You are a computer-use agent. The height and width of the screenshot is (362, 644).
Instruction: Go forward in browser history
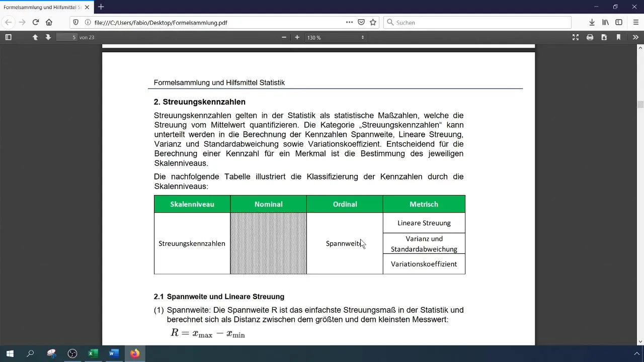pos(22,22)
